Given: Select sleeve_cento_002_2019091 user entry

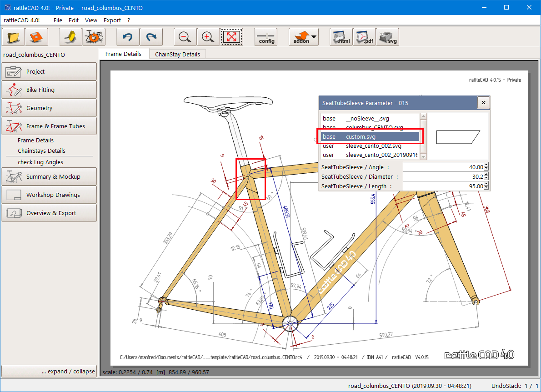Looking at the screenshot, I should click(370, 155).
